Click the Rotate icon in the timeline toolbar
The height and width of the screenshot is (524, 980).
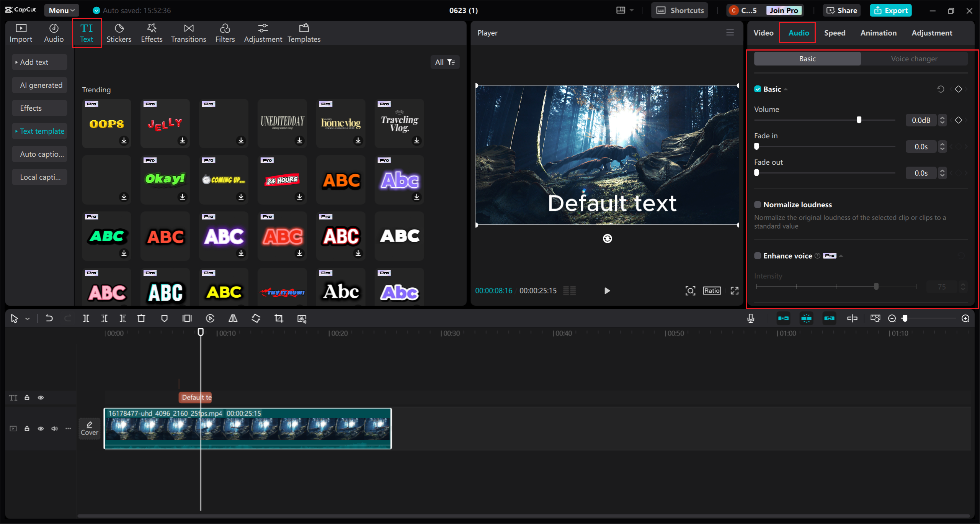point(256,318)
